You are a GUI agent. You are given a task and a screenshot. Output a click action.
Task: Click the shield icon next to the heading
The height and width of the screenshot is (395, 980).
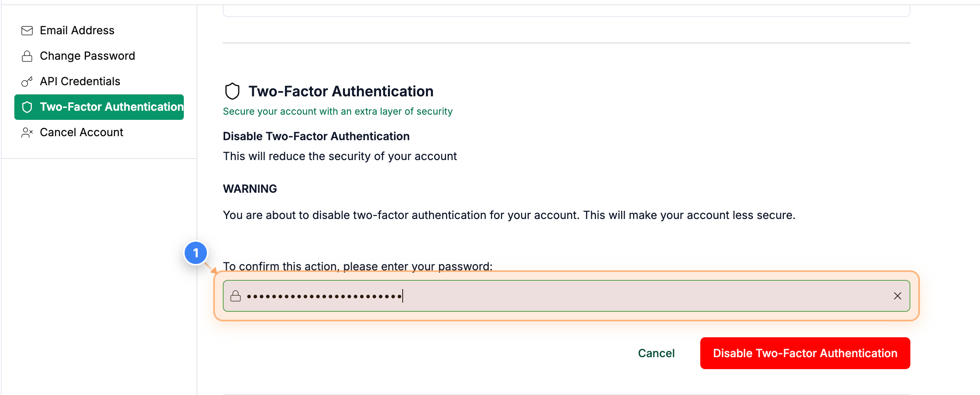coord(232,91)
